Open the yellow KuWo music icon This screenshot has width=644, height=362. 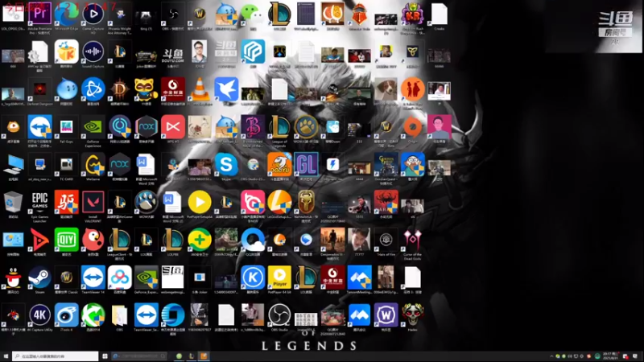coord(67,51)
